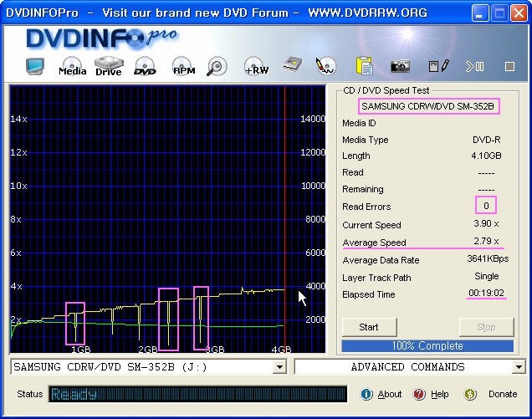532x419 pixels.
Task: Click the disc with pen icon
Action: [x=325, y=65]
